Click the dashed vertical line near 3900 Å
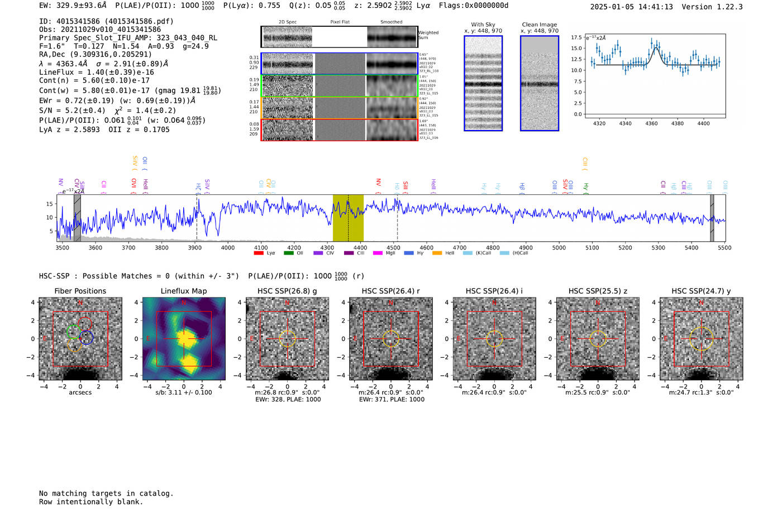The image size is (782, 532). click(197, 218)
